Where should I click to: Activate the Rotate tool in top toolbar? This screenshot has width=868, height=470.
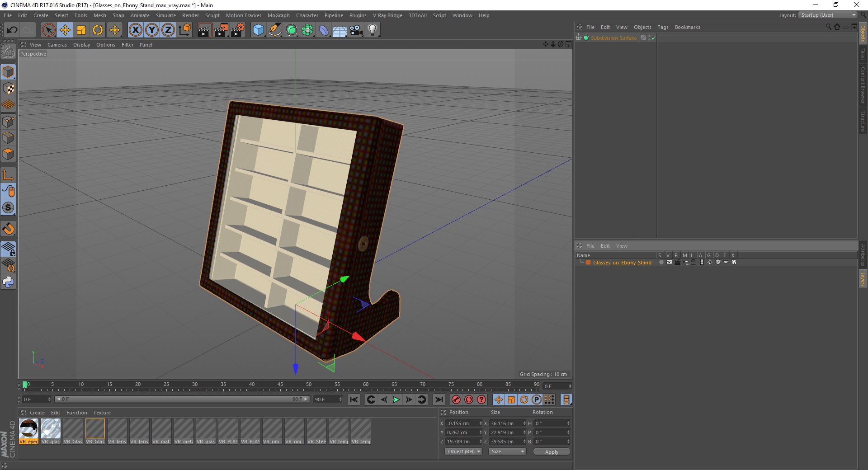[98, 30]
